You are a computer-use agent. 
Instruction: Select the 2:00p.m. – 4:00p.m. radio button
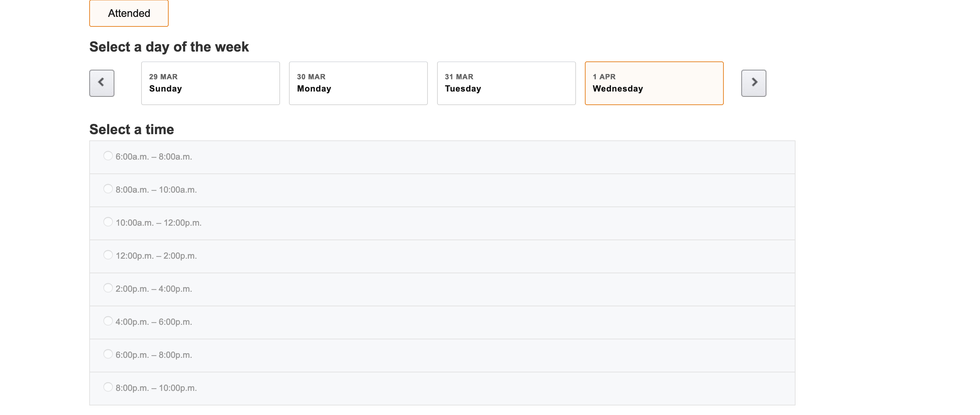(x=108, y=288)
